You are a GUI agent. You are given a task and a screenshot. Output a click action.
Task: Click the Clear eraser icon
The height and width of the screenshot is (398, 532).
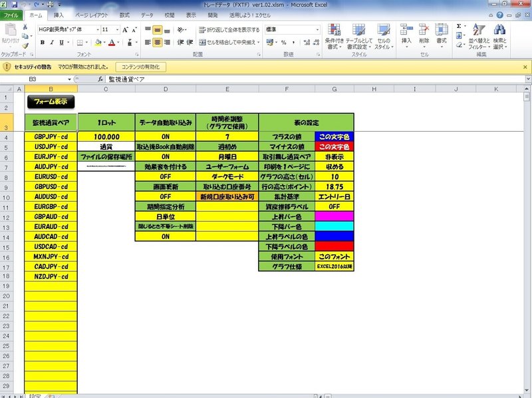tap(459, 45)
